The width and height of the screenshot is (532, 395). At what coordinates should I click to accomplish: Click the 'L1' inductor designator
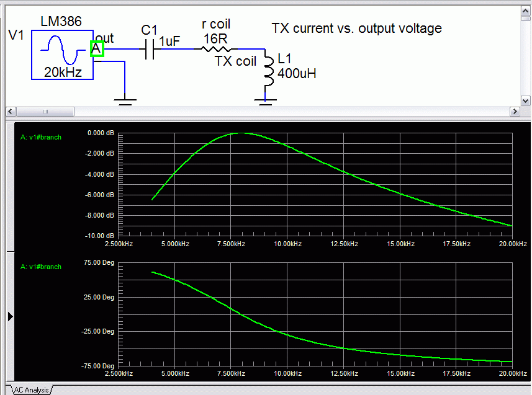point(284,59)
